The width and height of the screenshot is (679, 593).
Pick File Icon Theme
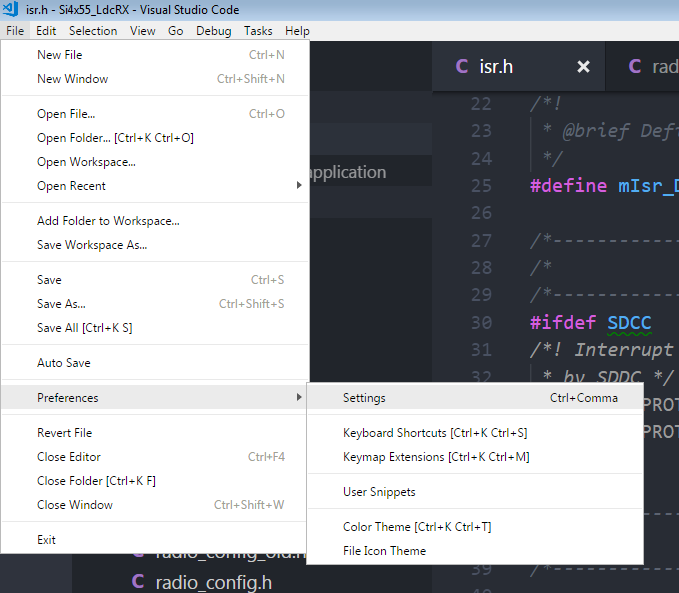pyautogui.click(x=384, y=551)
